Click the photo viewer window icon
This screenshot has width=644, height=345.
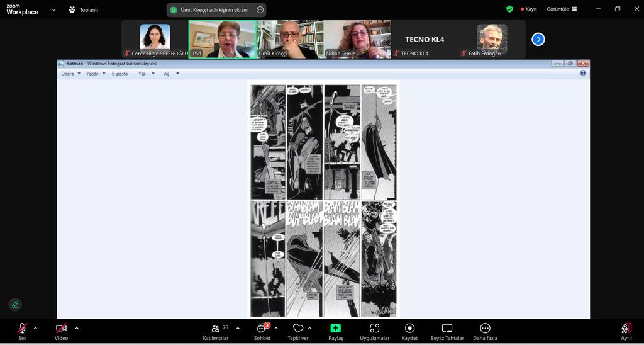tap(61, 64)
